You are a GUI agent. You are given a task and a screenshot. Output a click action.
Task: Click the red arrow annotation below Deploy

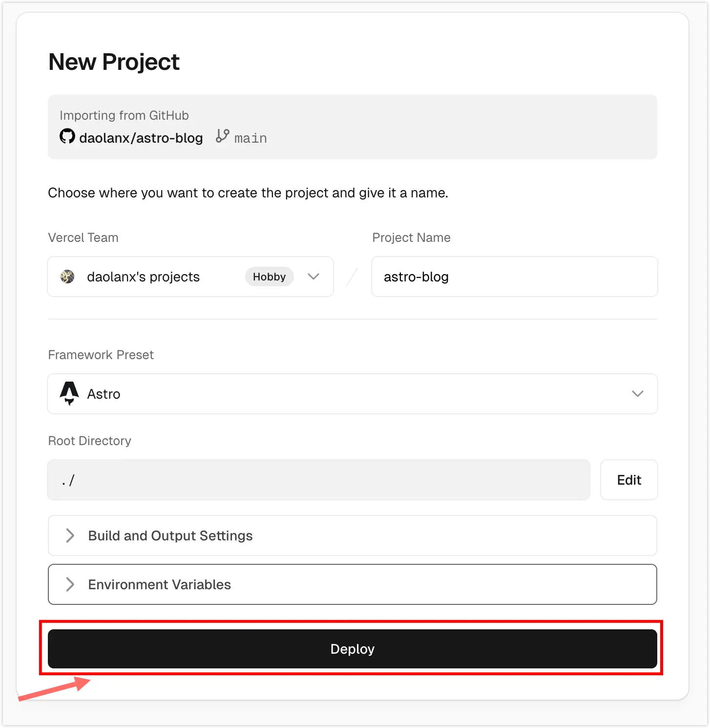(55, 689)
